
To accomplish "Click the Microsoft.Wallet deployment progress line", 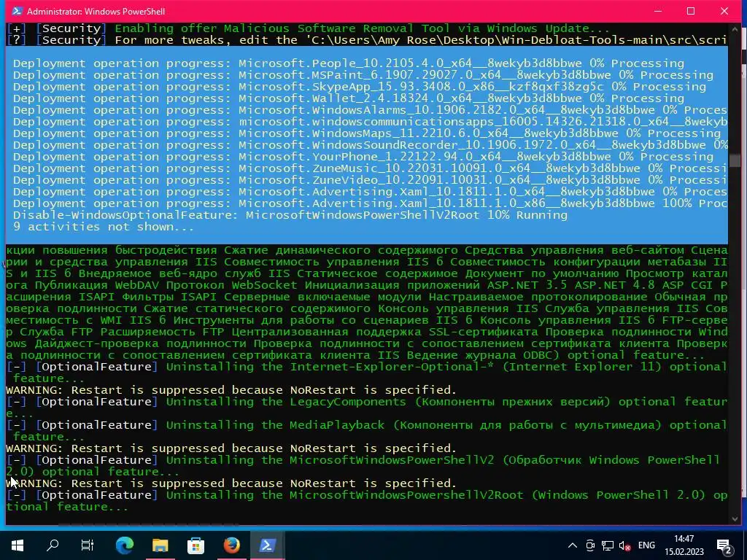I will click(348, 98).
